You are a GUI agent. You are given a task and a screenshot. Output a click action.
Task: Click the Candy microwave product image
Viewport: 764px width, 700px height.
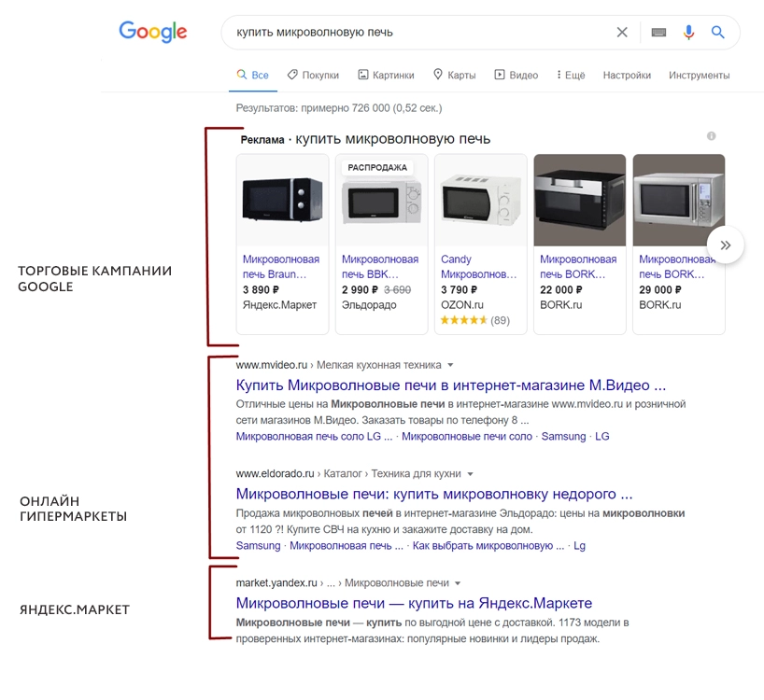480,200
